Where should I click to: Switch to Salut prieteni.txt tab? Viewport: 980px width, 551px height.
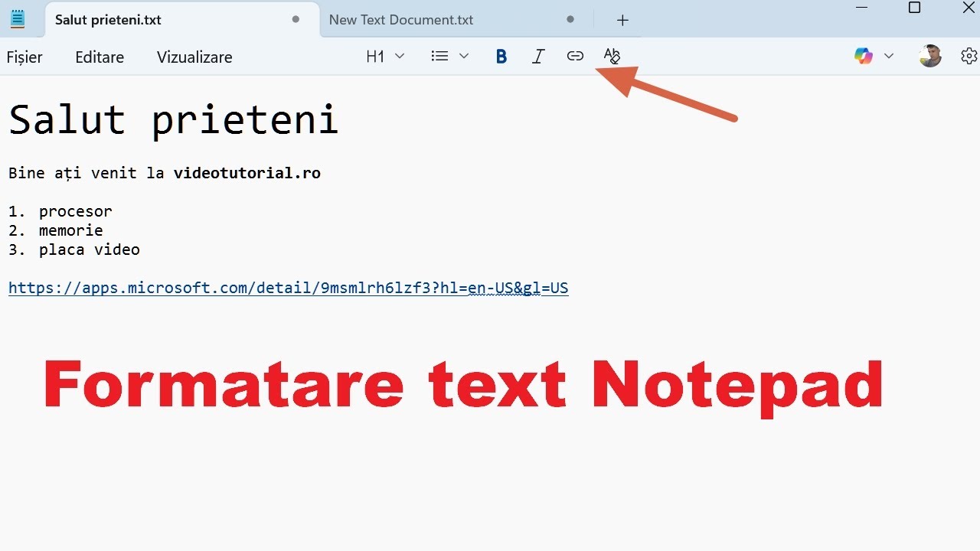click(x=182, y=20)
